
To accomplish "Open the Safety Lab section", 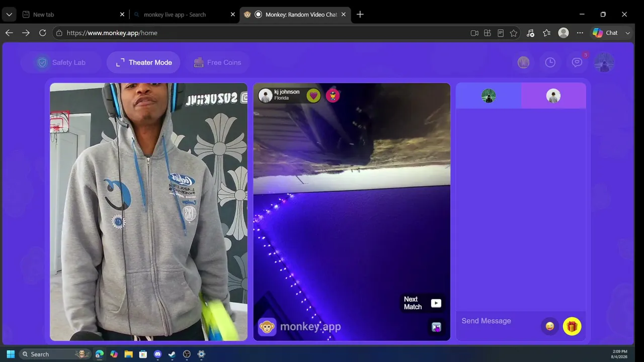I will pos(62,62).
